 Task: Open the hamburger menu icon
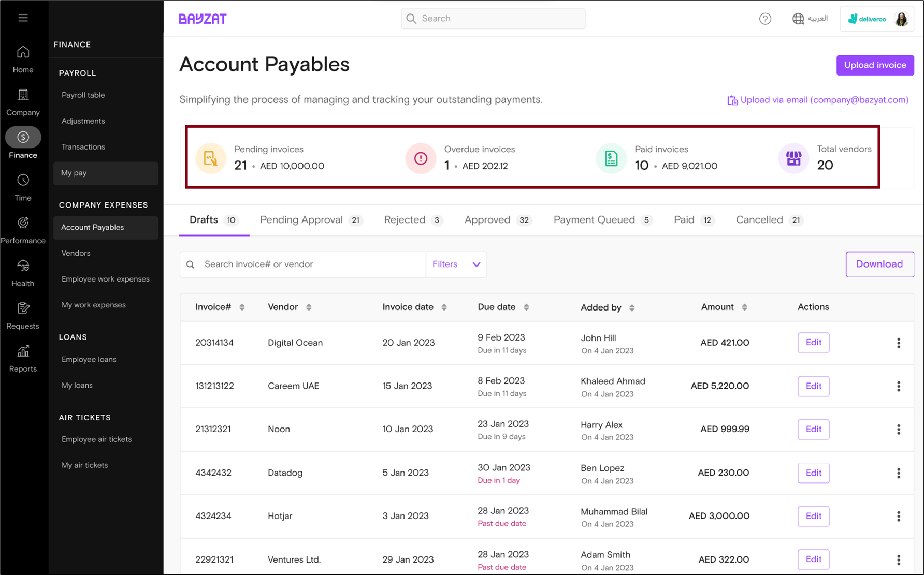(x=23, y=18)
